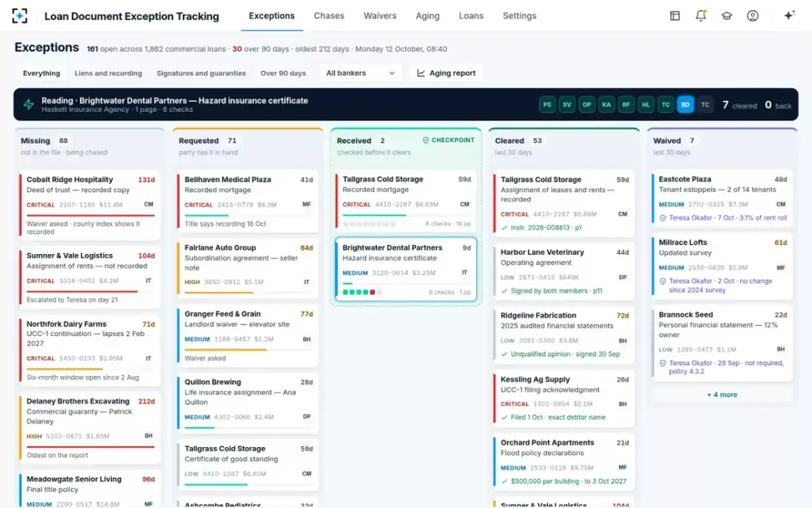The height and width of the screenshot is (508, 812).
Task: Click the "0 back" counter in reading bar
Action: click(778, 105)
